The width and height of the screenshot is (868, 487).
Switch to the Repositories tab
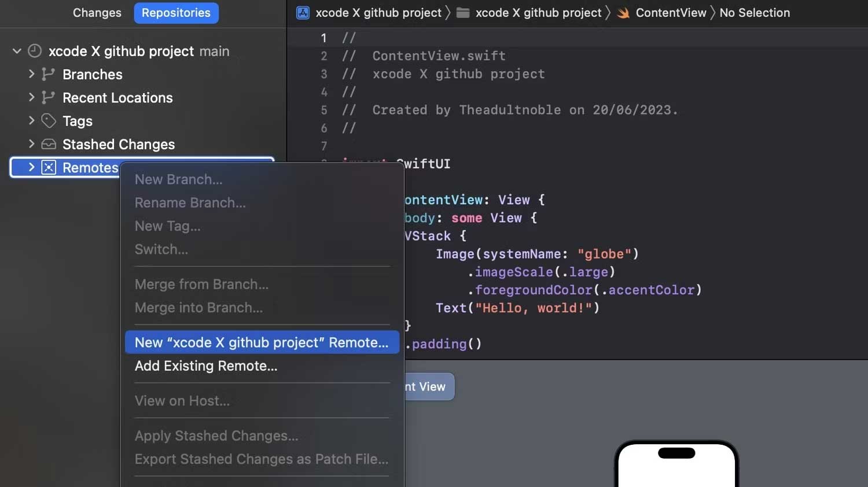[176, 13]
